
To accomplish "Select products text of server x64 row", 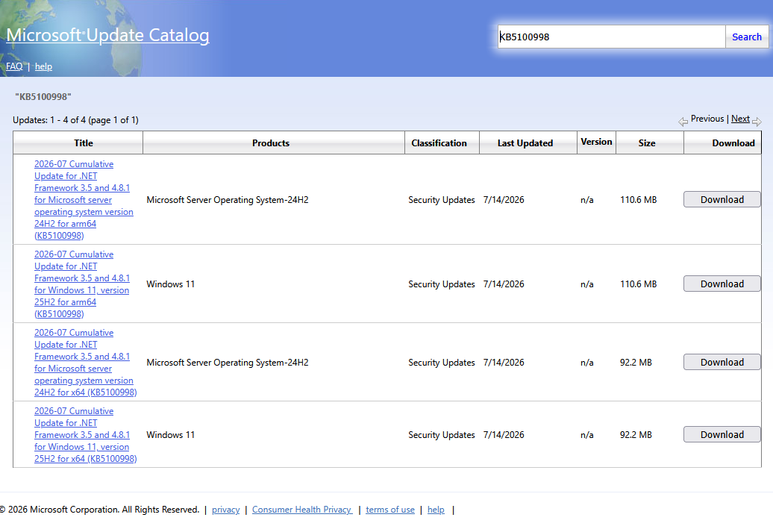I will 228,363.
